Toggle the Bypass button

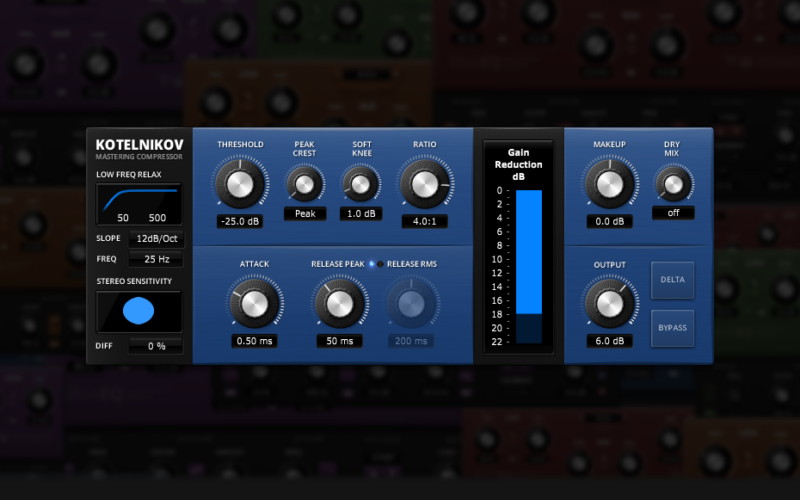672,328
